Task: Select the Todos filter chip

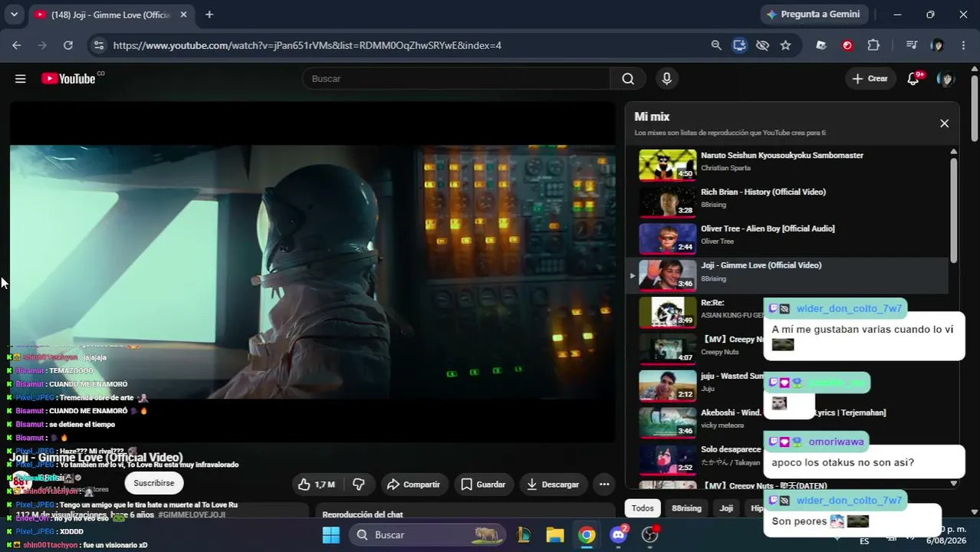Action: click(x=643, y=508)
